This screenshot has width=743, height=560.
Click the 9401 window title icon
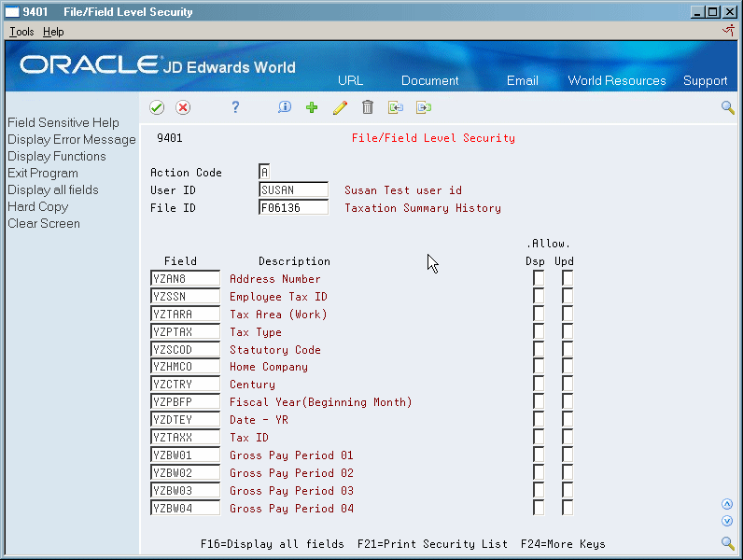tap(12, 12)
